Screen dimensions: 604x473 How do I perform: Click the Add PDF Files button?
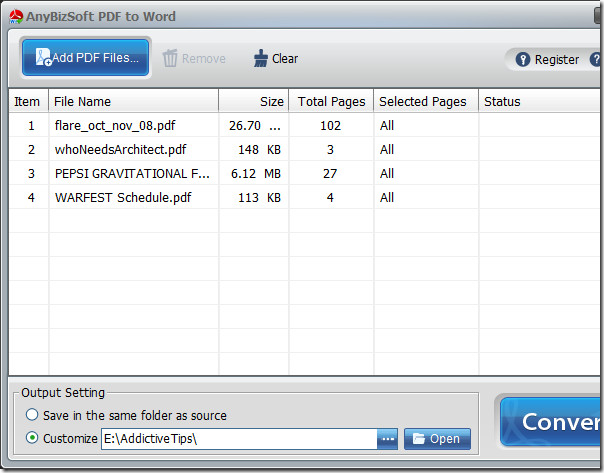tap(85, 57)
